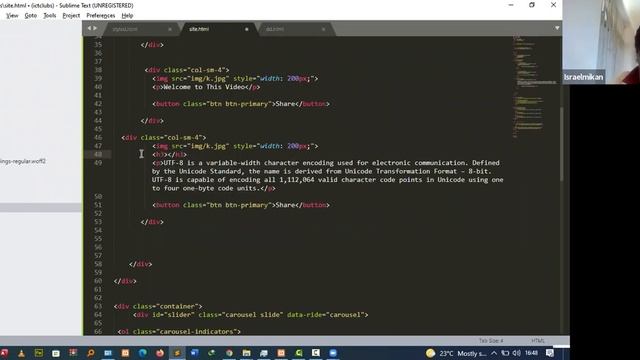Screen dimensions: 640x360
Task: Open the Preferences menu
Action: [x=100, y=16]
